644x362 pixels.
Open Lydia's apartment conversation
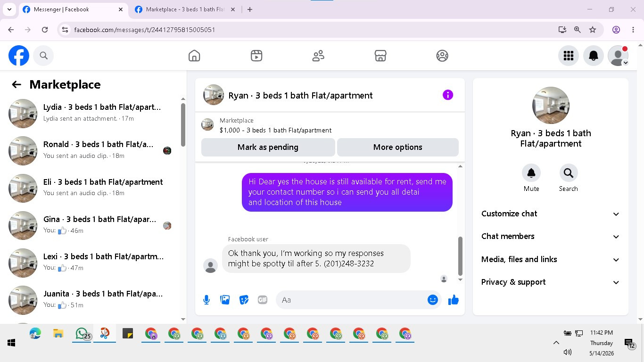90,113
